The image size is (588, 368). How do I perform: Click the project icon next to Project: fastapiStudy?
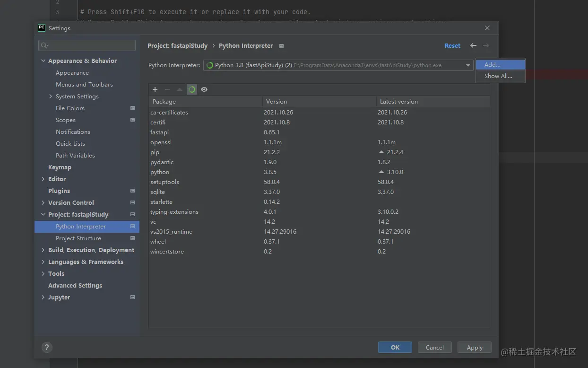click(132, 214)
